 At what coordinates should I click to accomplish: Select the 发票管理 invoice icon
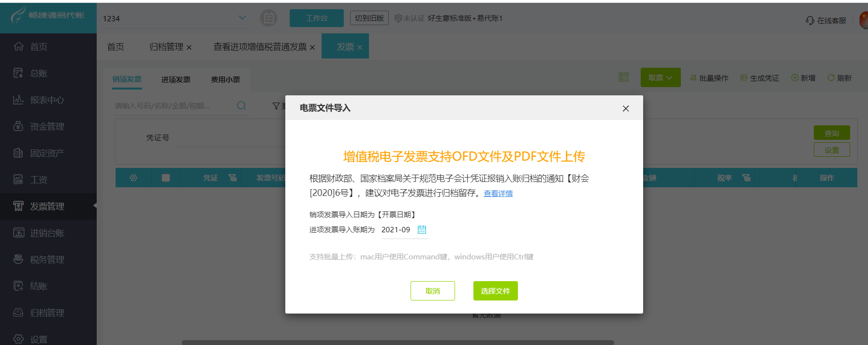click(18, 206)
